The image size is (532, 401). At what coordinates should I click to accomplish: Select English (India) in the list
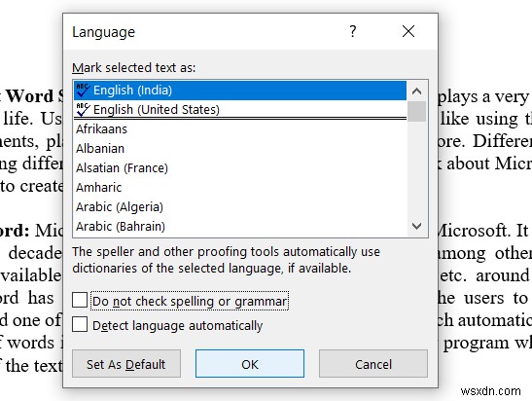(x=240, y=91)
